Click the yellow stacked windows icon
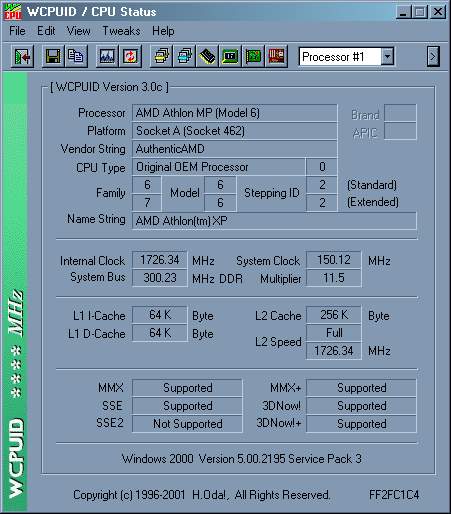Image resolution: width=451 pixels, height=514 pixels. [x=161, y=57]
